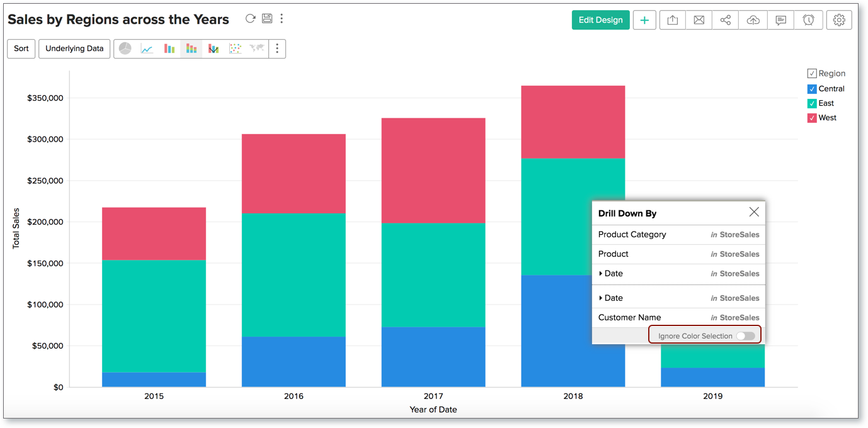The image size is (868, 428).
Task: Click the Drill Down By heading
Action: coord(627,213)
